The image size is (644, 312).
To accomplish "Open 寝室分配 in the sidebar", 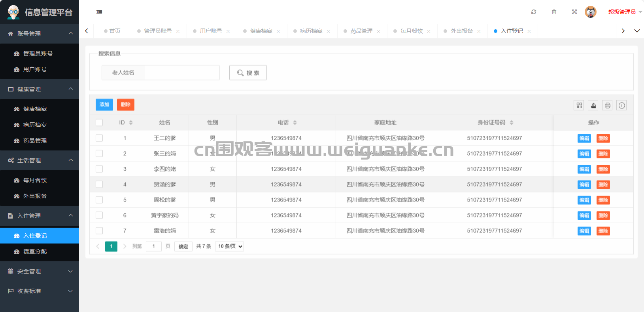I will (40, 251).
